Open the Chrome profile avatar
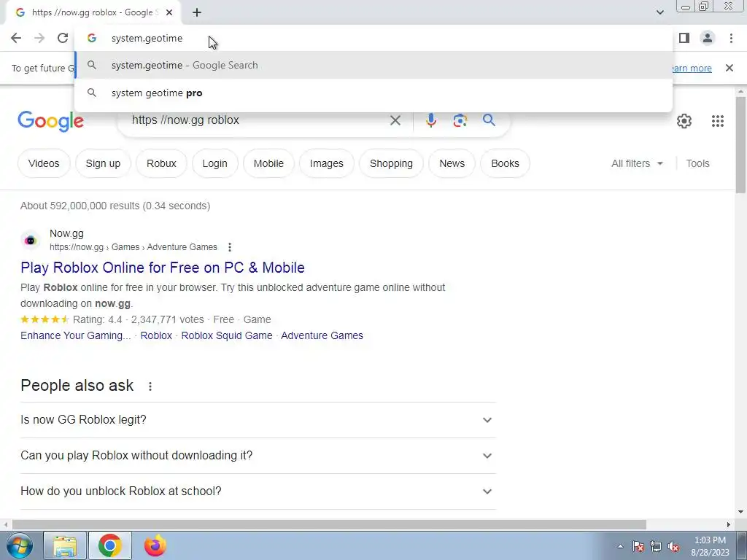Screen dimensions: 747x560 coord(708,38)
